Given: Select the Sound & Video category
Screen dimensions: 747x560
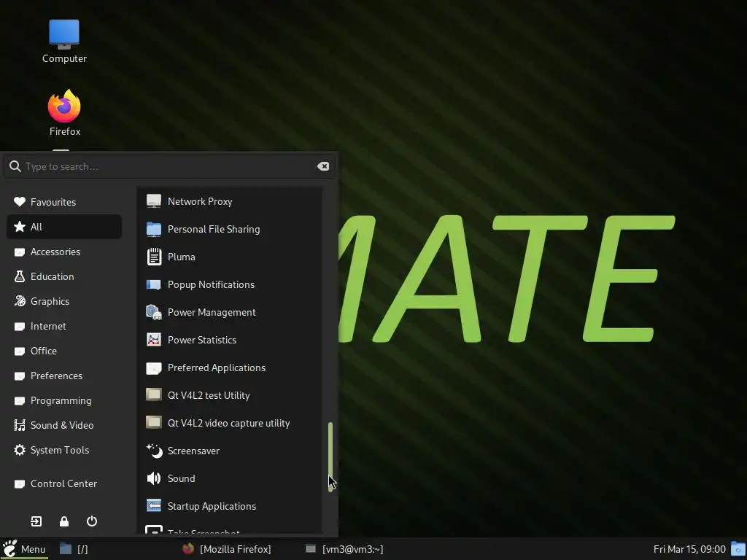Looking at the screenshot, I should pyautogui.click(x=64, y=425).
